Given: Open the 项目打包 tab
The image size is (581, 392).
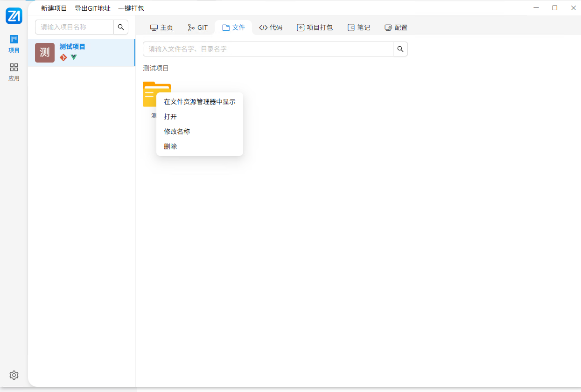Looking at the screenshot, I should [315, 27].
